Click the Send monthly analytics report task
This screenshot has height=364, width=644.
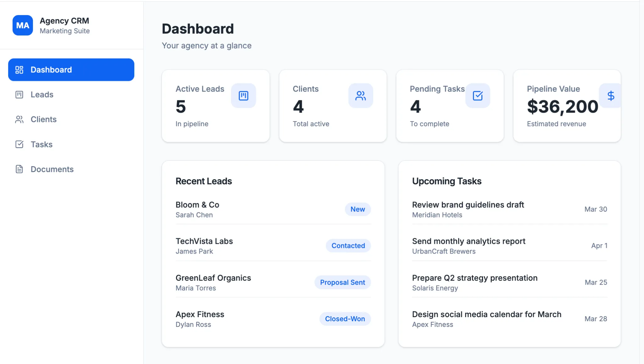pyautogui.click(x=469, y=241)
